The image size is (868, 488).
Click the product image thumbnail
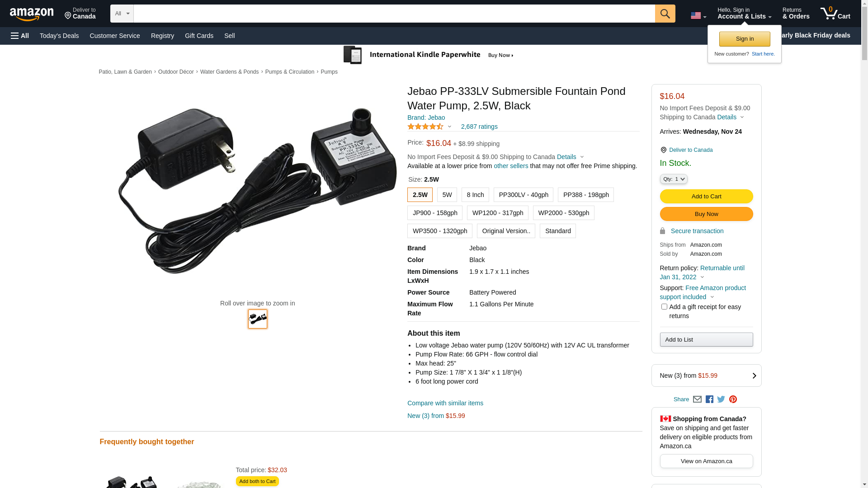(257, 319)
